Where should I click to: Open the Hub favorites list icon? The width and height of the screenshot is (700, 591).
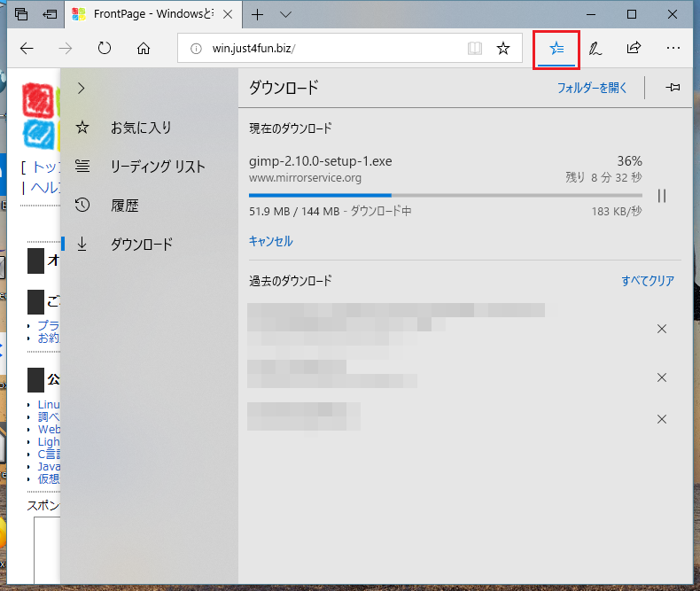(x=556, y=49)
